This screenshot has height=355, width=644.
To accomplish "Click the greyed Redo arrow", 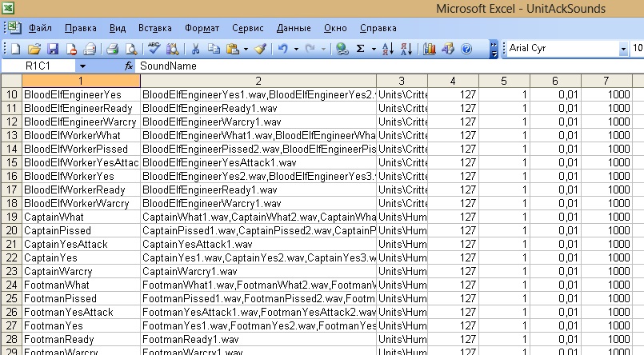I will (x=310, y=49).
